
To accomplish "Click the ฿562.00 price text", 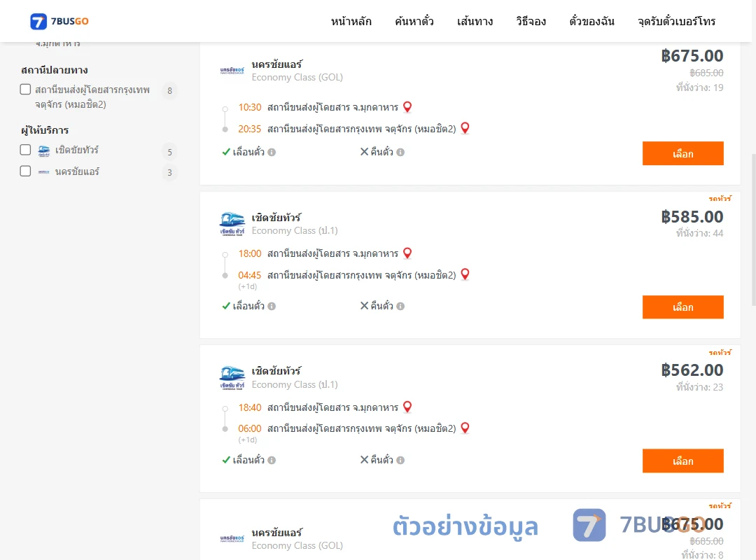I will [x=692, y=370].
